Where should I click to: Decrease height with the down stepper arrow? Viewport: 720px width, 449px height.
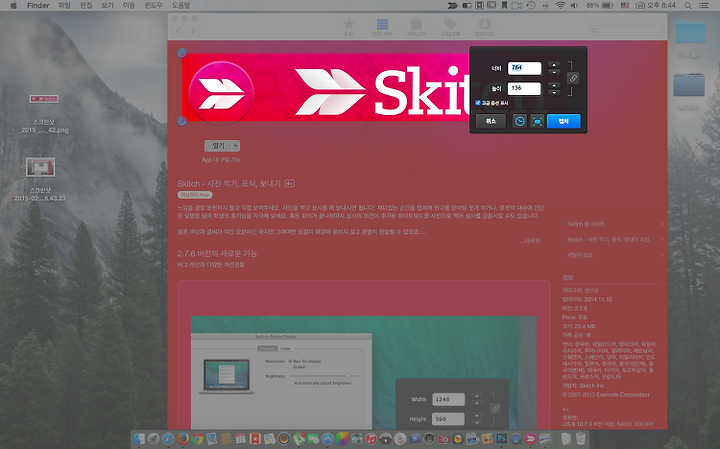[x=554, y=92]
